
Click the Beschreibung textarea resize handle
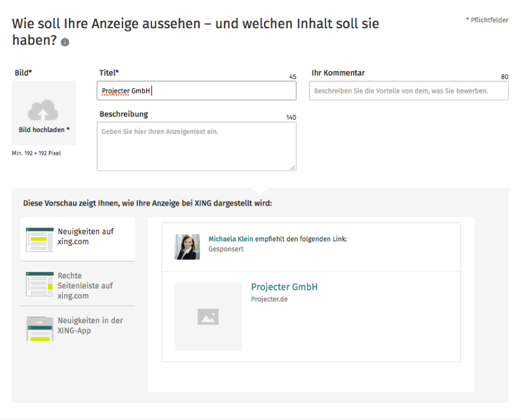(292, 167)
